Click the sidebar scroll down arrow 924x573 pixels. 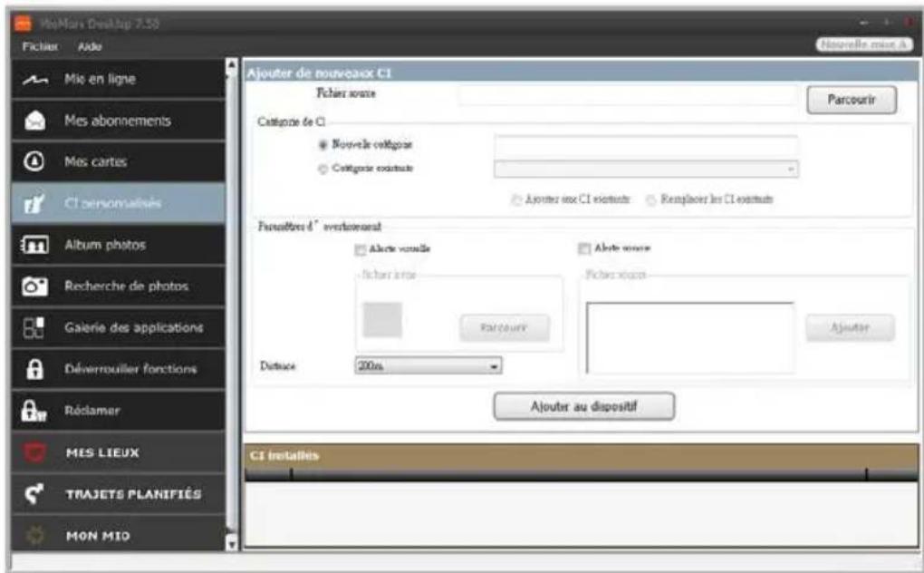click(232, 543)
